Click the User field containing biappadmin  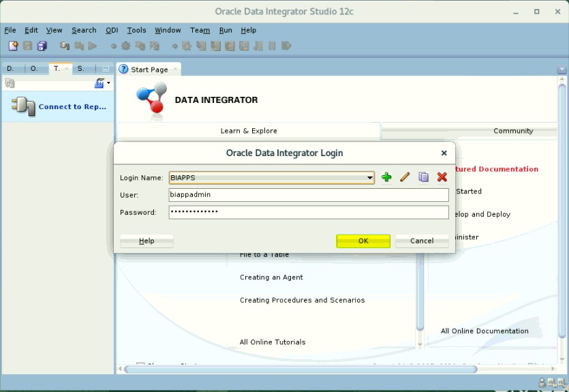tap(309, 195)
